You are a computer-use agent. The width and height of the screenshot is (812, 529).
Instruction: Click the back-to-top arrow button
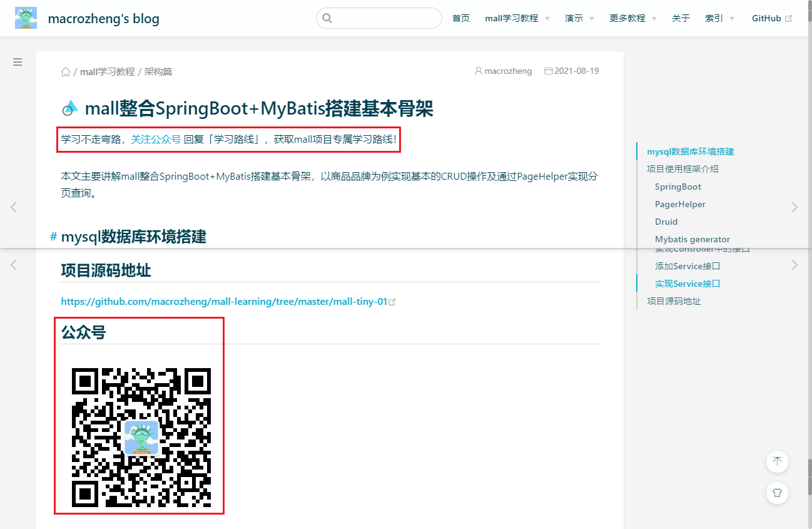tap(777, 462)
